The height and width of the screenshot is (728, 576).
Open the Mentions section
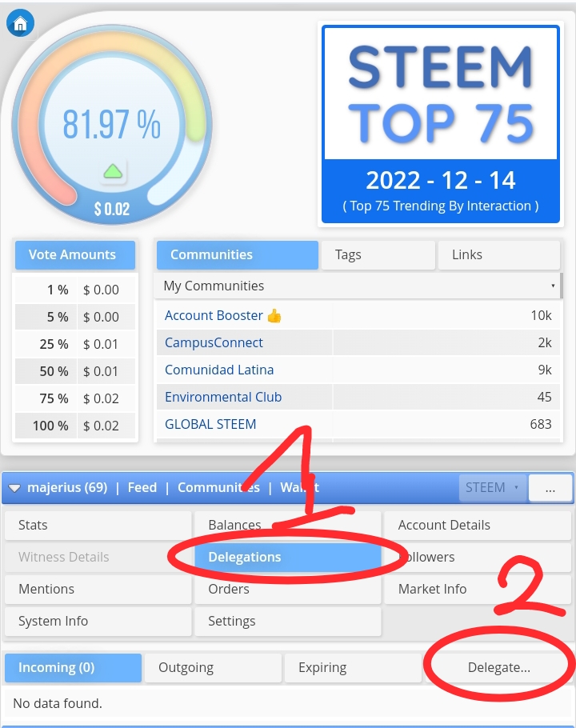[x=98, y=589]
